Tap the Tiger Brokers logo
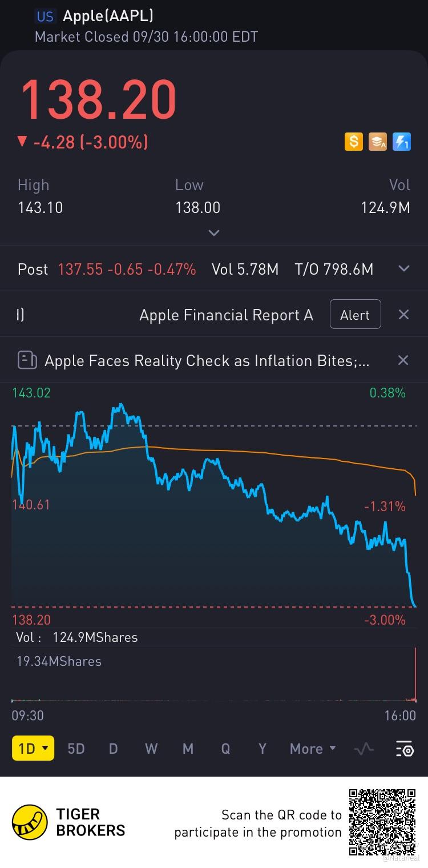 click(30, 822)
